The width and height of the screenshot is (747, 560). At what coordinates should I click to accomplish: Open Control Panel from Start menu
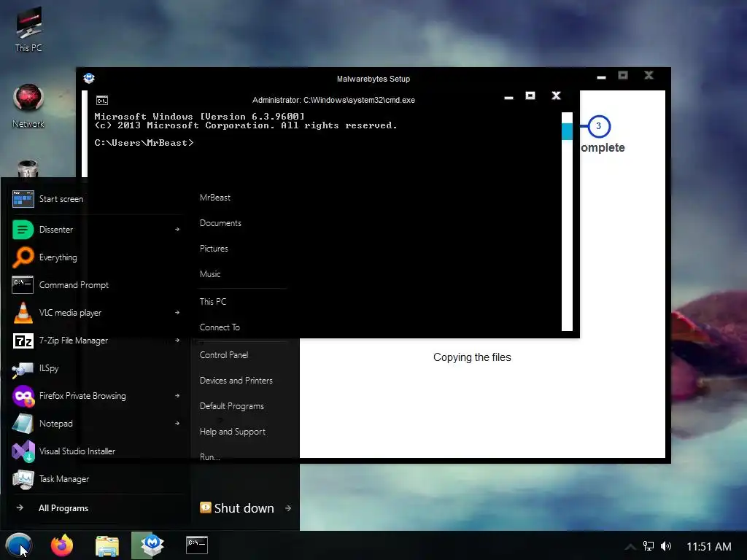tap(224, 355)
